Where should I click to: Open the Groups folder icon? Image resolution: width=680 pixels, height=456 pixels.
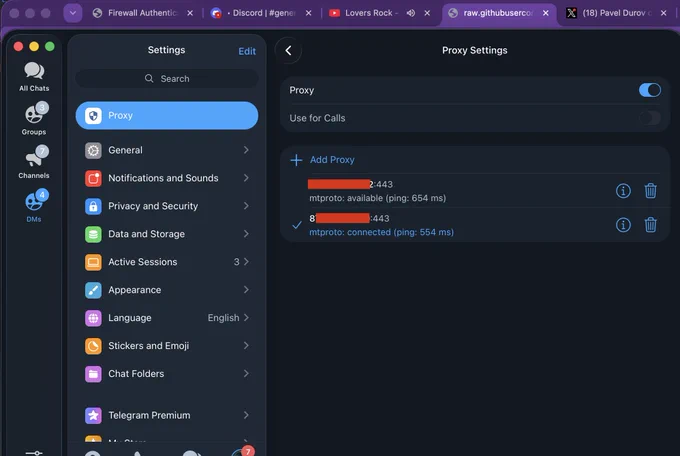click(x=36, y=113)
